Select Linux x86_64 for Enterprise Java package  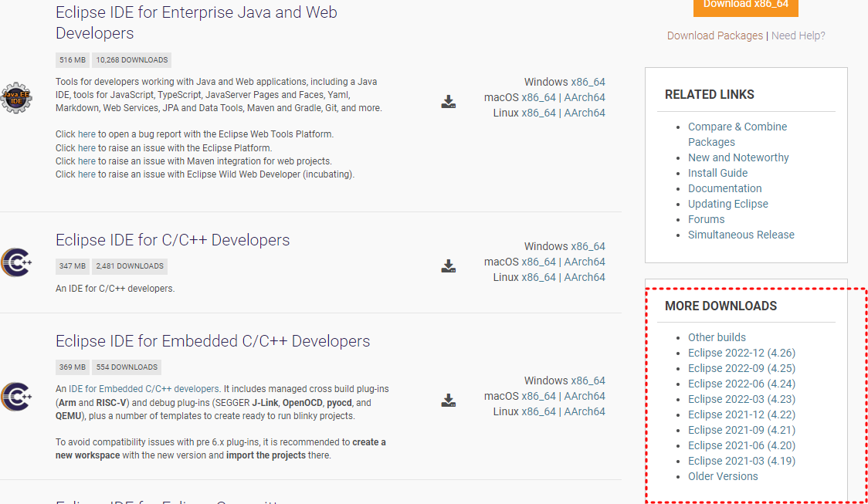click(x=538, y=113)
